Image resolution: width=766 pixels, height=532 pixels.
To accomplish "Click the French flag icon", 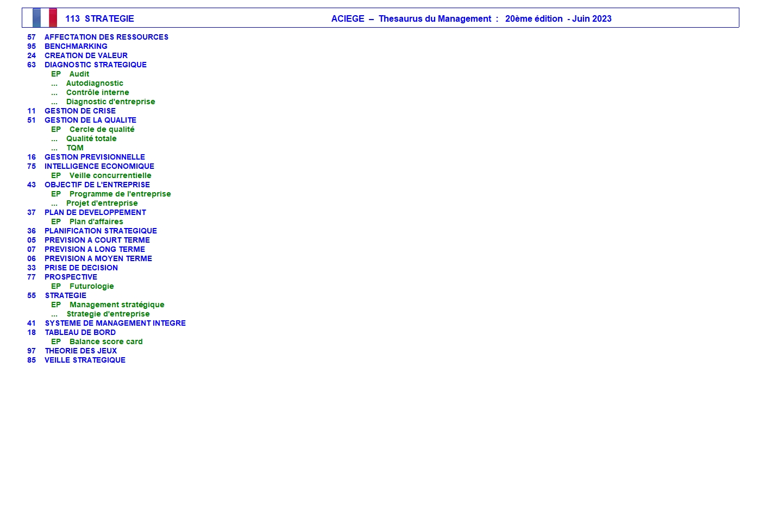I will pos(45,18).
